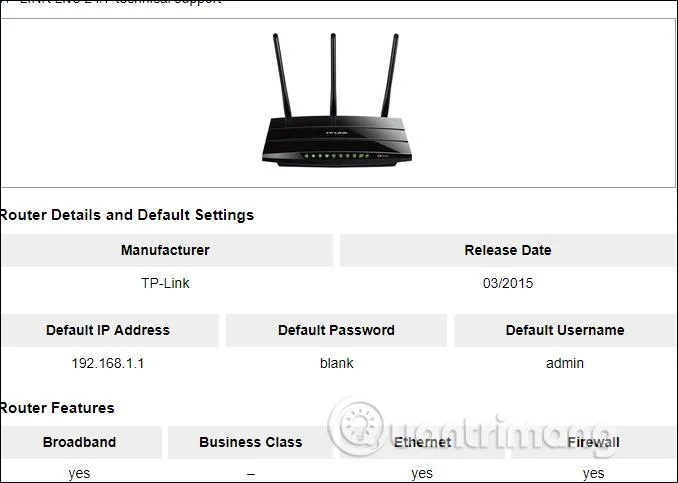This screenshot has width=678, height=483.
Task: Select the Release Date header cell
Action: point(508,250)
